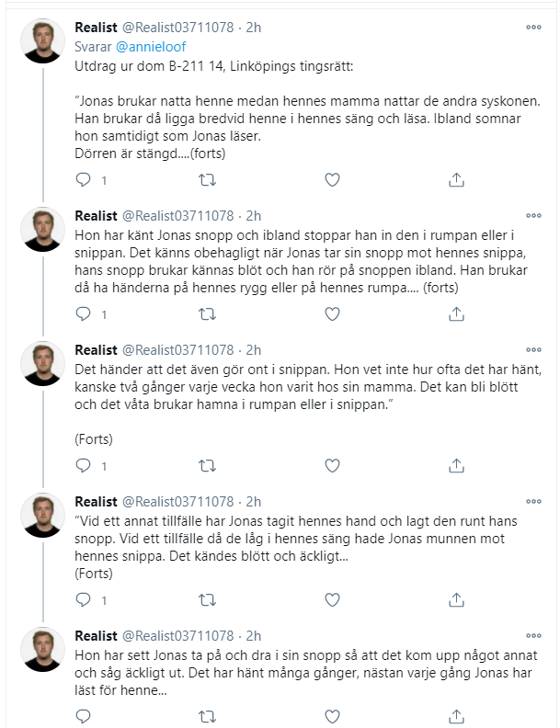Screen dimensions: 560x728
Task: Open @Realist03711078 handle on 'Vid ett annat' tweet
Action: [x=177, y=502]
